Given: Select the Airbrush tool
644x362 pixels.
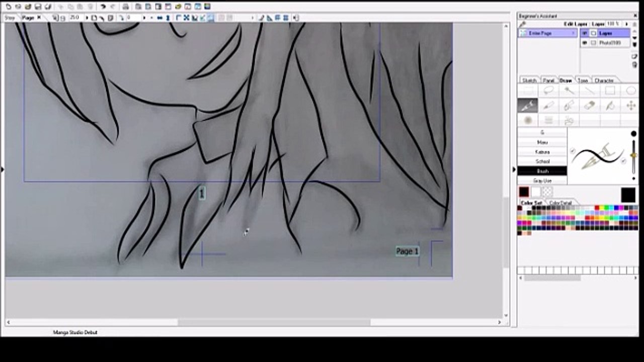Looking at the screenshot, I should click(x=528, y=120).
